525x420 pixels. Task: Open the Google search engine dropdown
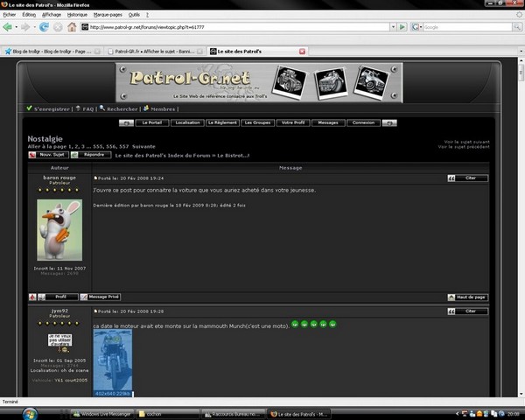[x=416, y=27]
